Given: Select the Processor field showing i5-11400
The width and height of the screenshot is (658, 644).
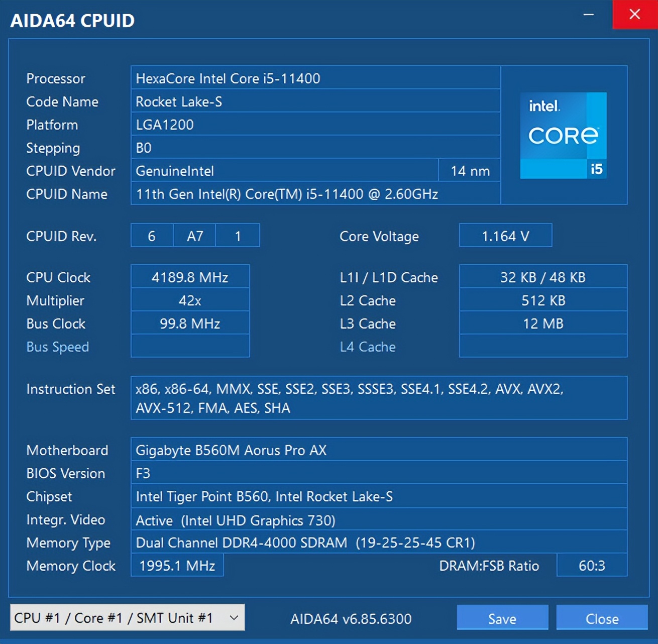Looking at the screenshot, I should click(315, 78).
